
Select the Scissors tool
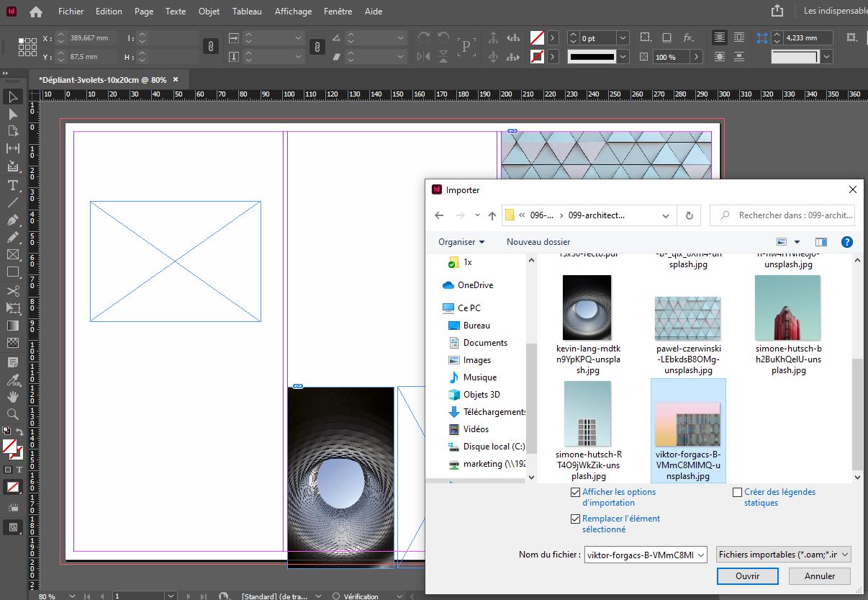coord(12,291)
